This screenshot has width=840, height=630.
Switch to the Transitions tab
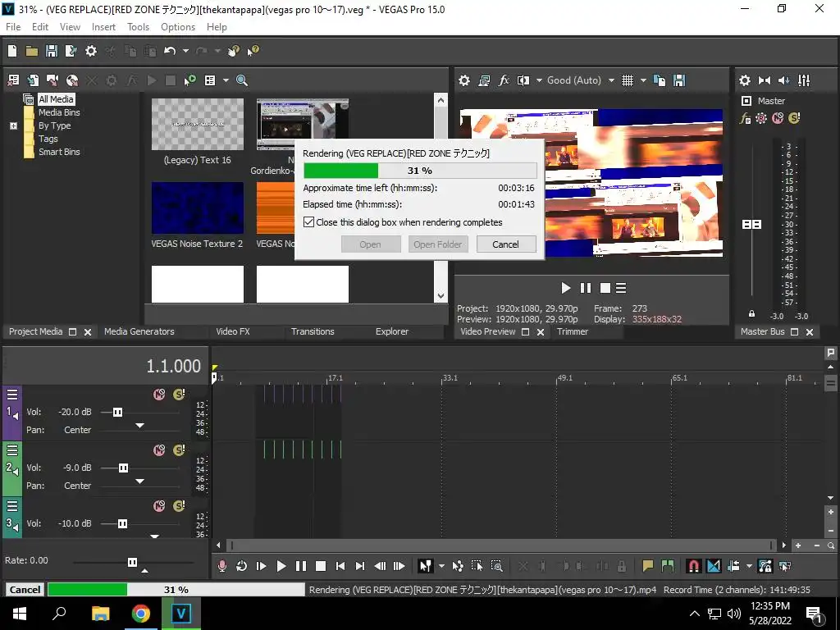click(313, 331)
